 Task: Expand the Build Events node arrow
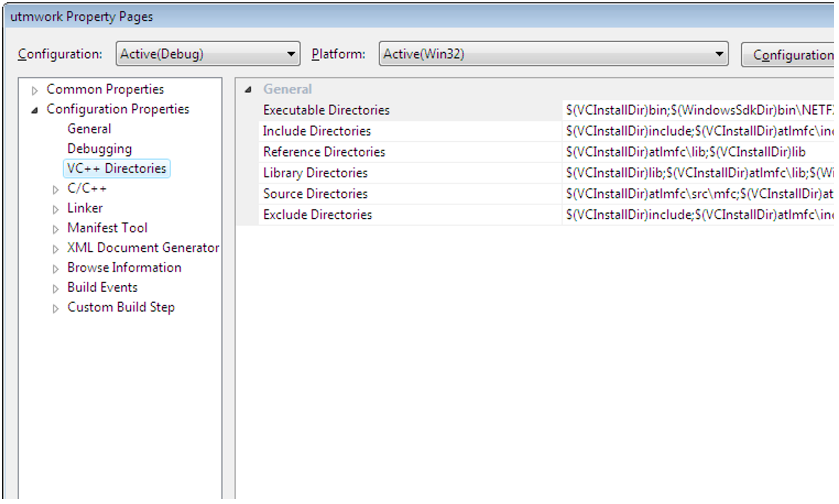tap(56, 288)
